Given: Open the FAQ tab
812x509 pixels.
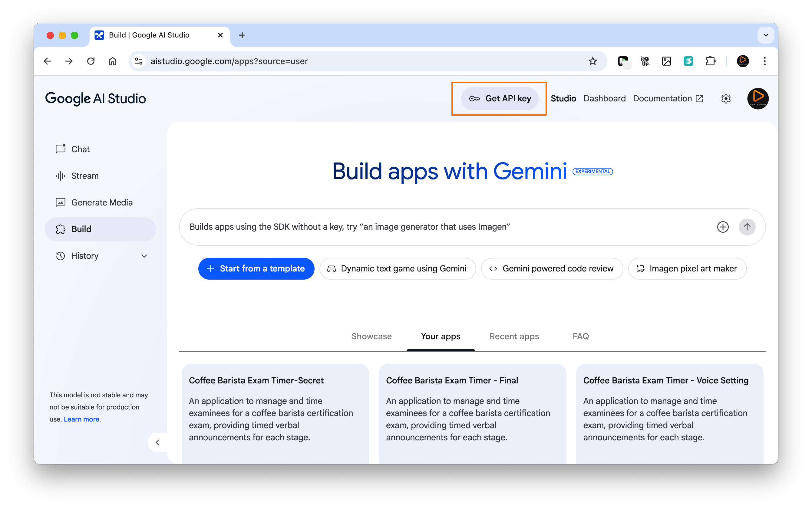Looking at the screenshot, I should click(581, 336).
